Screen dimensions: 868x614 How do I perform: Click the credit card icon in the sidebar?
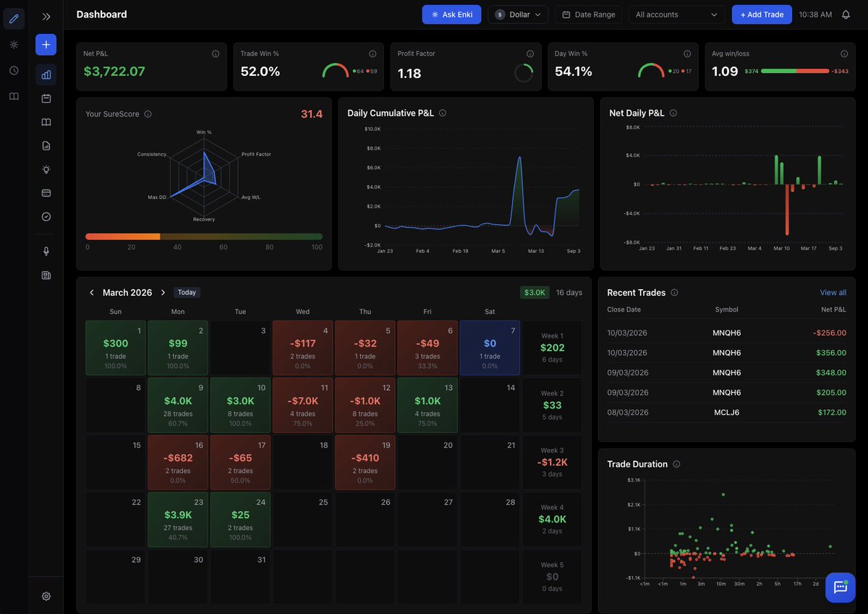(46, 193)
